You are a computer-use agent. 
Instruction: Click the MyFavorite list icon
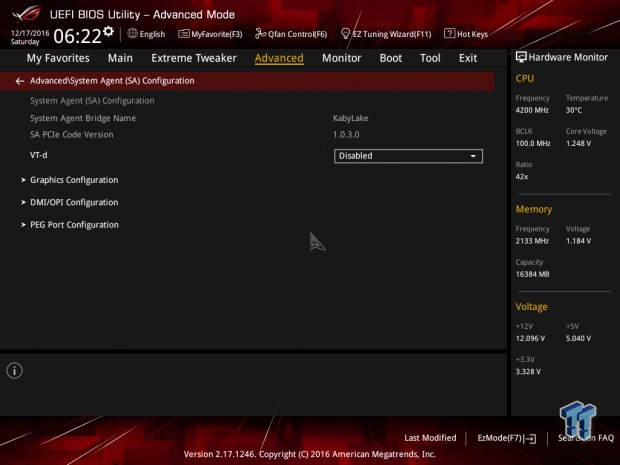(x=184, y=34)
